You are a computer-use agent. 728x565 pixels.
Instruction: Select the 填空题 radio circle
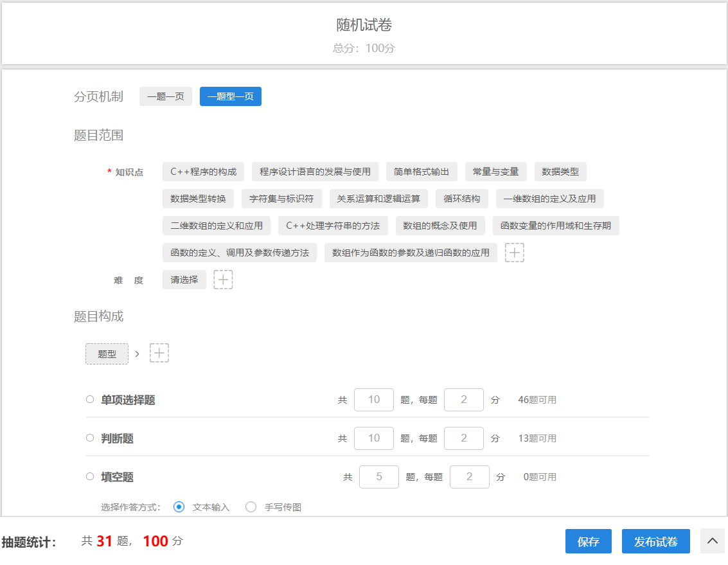[90, 476]
